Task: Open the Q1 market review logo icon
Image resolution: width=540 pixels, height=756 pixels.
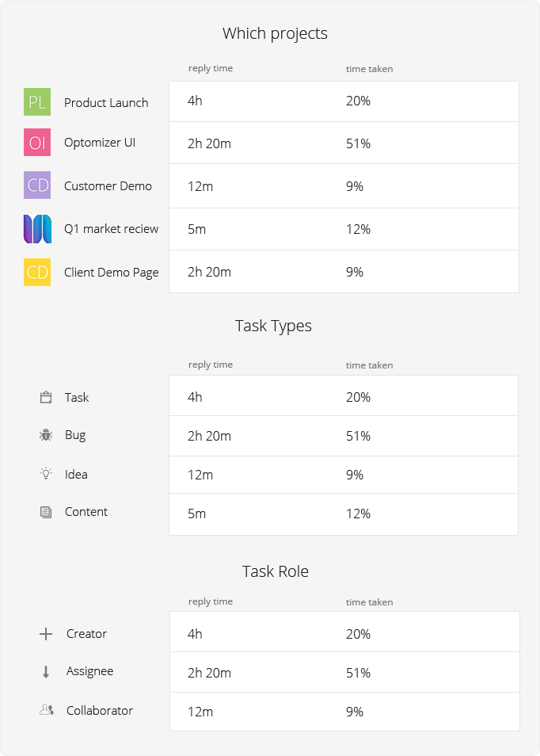Action: pos(37,228)
